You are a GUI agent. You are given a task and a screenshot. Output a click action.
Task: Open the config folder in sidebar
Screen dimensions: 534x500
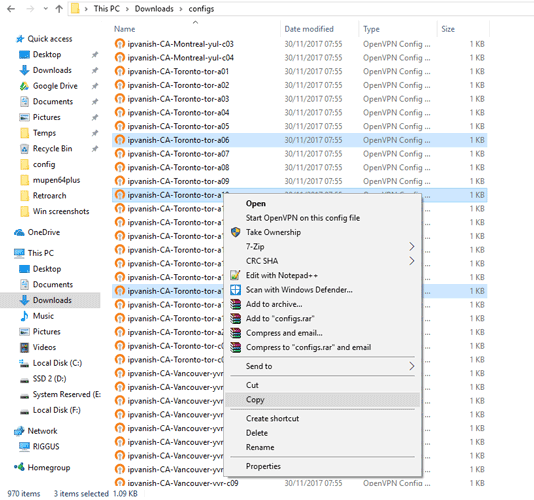point(44,165)
